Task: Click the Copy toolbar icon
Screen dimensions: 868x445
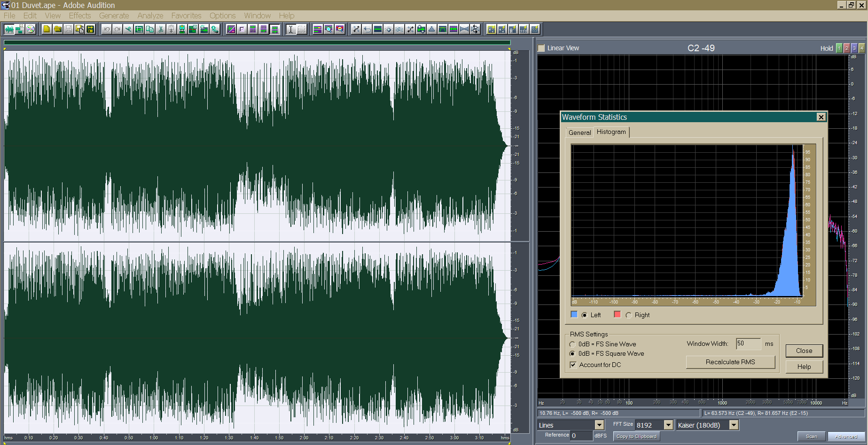Action: tap(150, 29)
